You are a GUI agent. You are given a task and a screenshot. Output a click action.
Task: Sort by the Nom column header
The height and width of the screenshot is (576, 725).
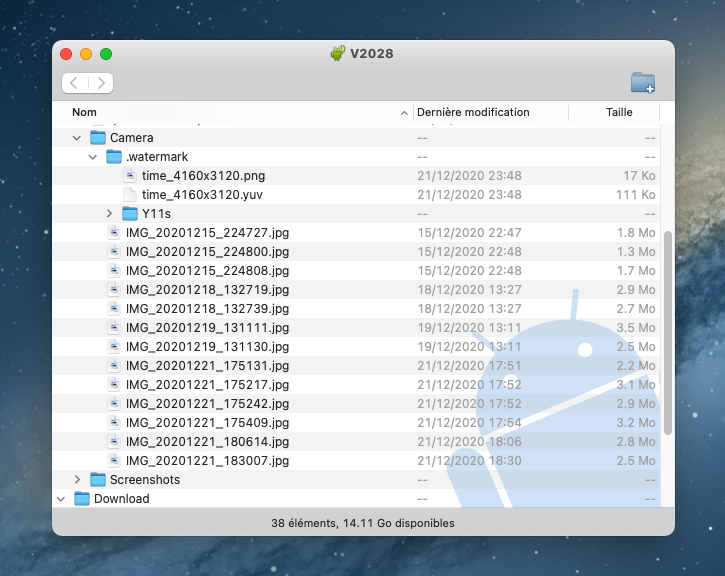click(x=230, y=112)
